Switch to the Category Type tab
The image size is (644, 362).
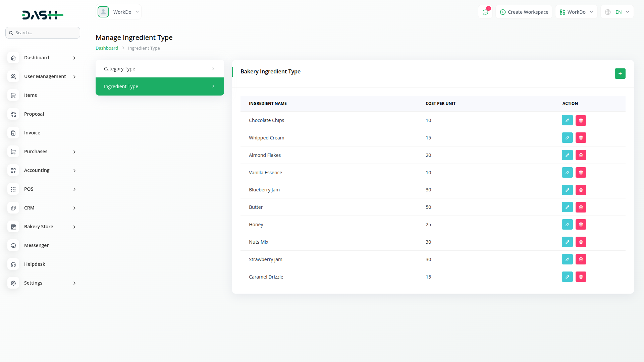(160, 69)
